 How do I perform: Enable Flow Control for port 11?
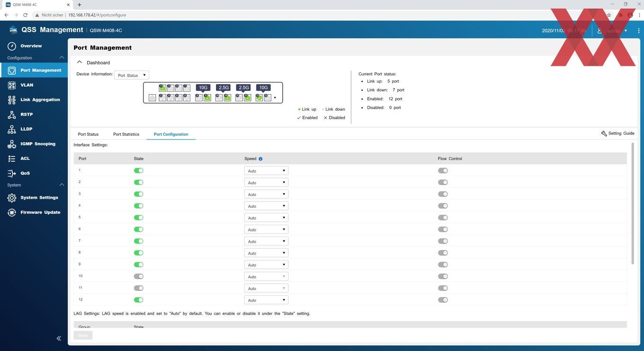[443, 288]
